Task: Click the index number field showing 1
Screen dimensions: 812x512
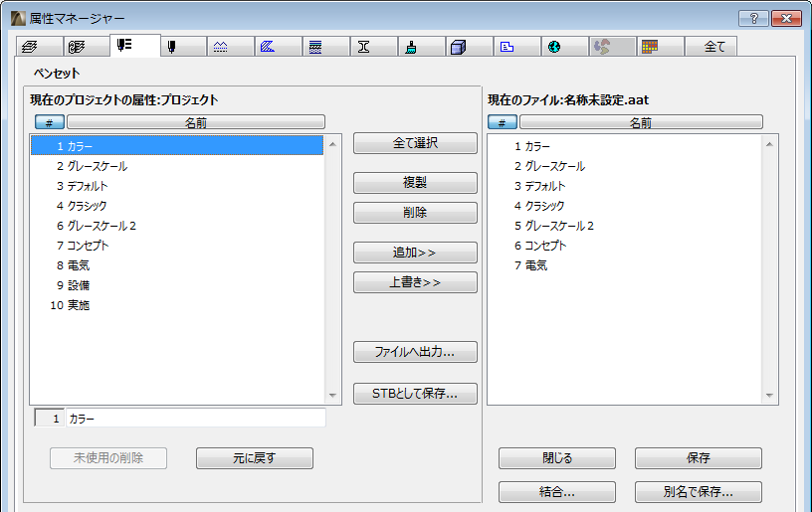Action: (49, 418)
